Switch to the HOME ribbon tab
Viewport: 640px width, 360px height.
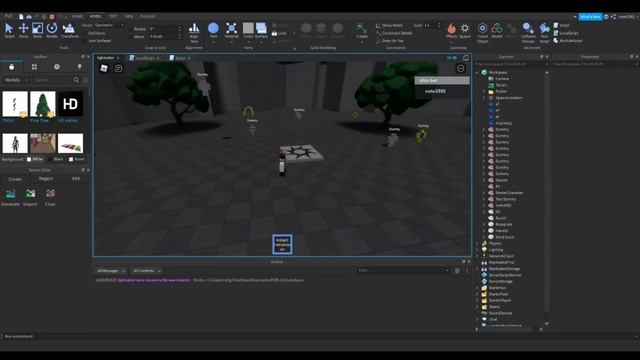[77, 16]
